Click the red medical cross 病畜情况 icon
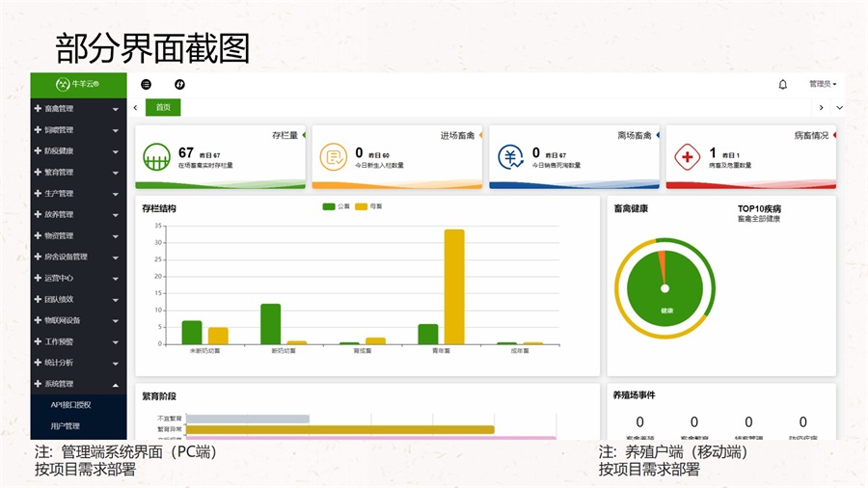This screenshot has width=868, height=488. [x=687, y=156]
